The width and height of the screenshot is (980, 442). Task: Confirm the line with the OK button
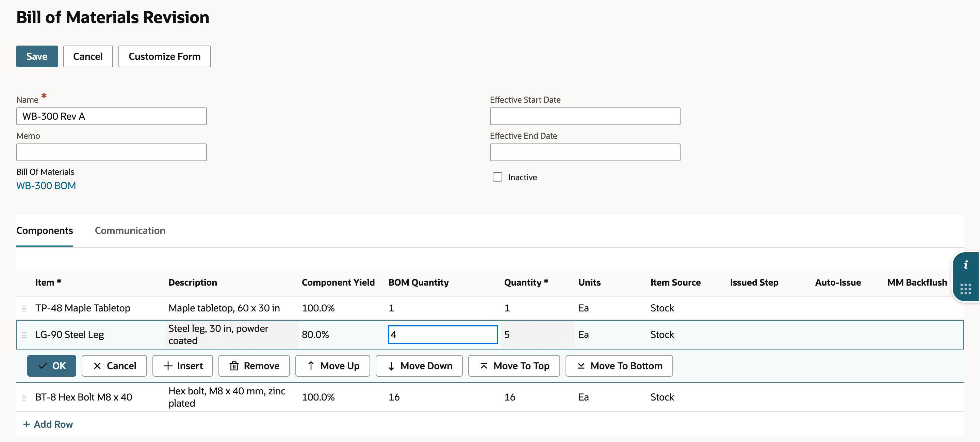(52, 365)
